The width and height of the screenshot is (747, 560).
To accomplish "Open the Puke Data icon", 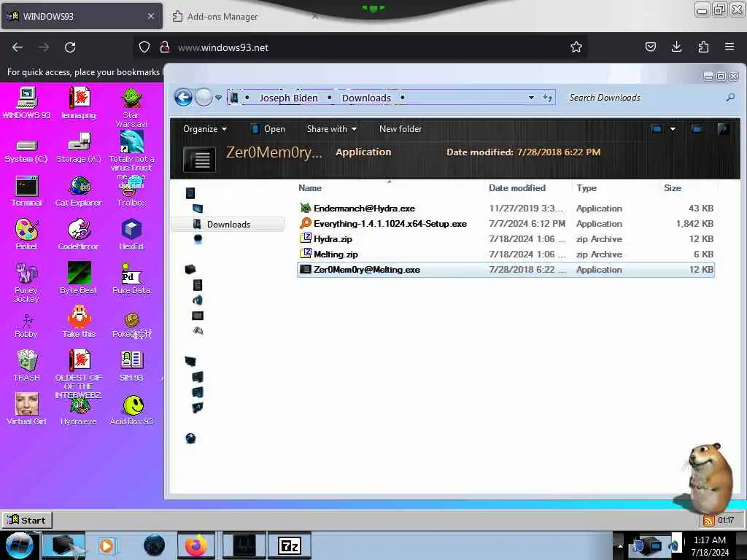I will click(131, 278).
